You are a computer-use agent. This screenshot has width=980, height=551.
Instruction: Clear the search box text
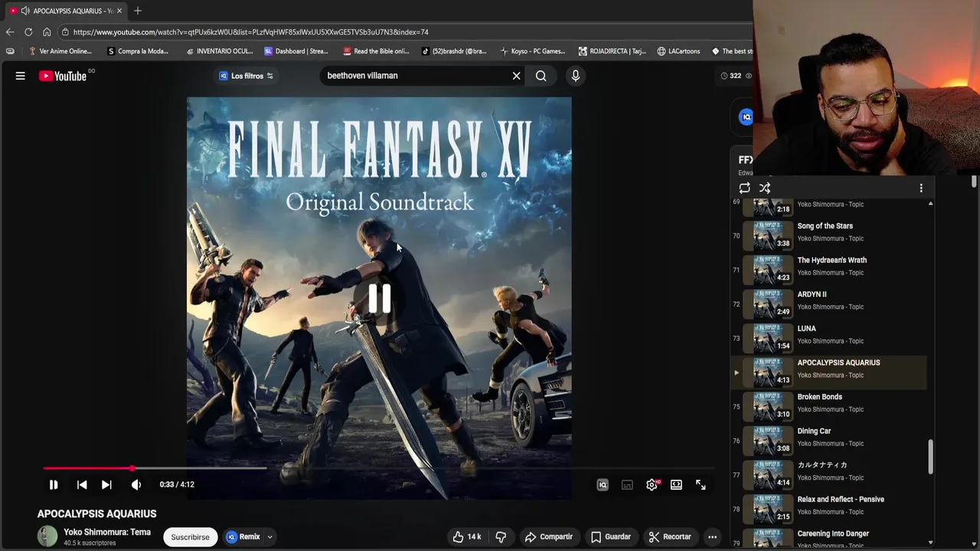tap(516, 76)
